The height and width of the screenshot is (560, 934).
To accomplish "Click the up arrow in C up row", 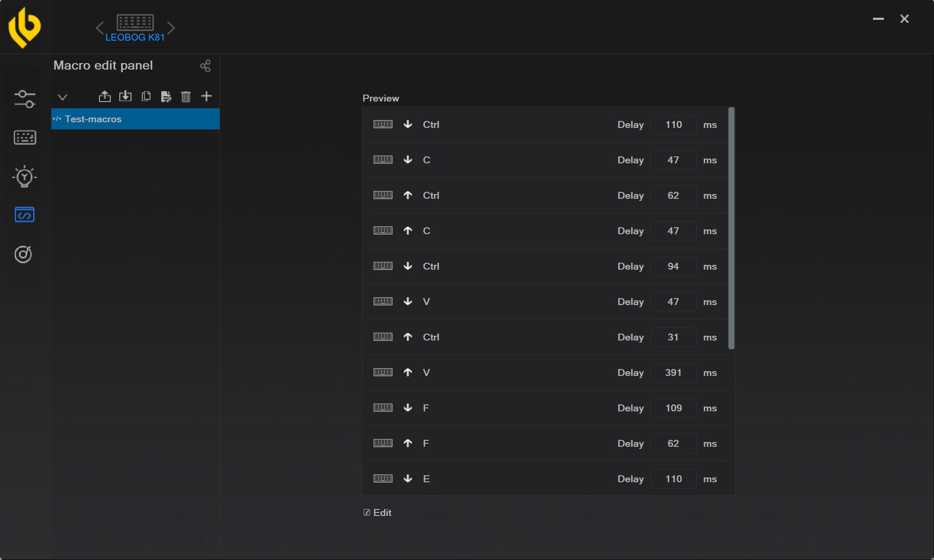I will (x=408, y=231).
